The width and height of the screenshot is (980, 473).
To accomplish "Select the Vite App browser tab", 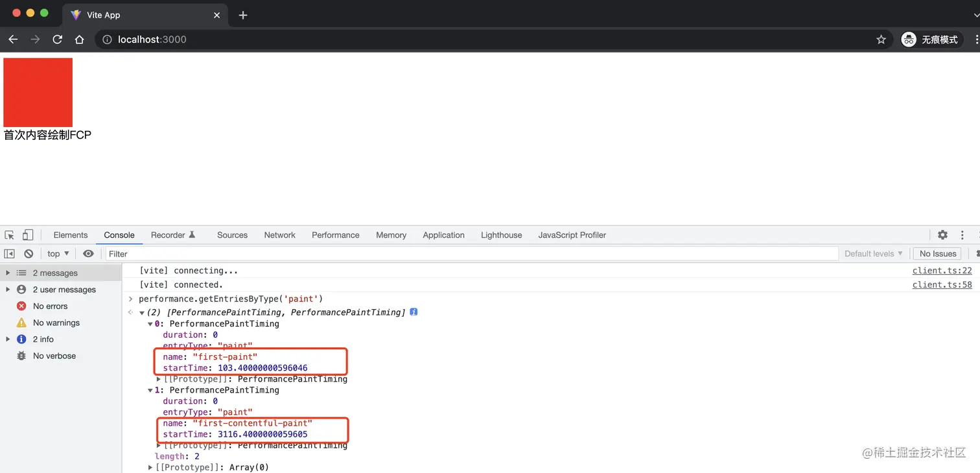I will point(145,15).
